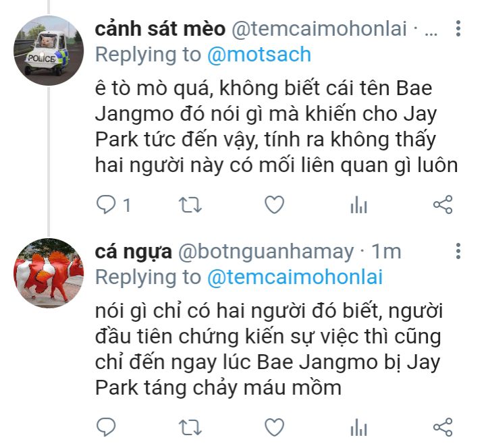Reply to cá ngựa's tweet

coord(106,427)
